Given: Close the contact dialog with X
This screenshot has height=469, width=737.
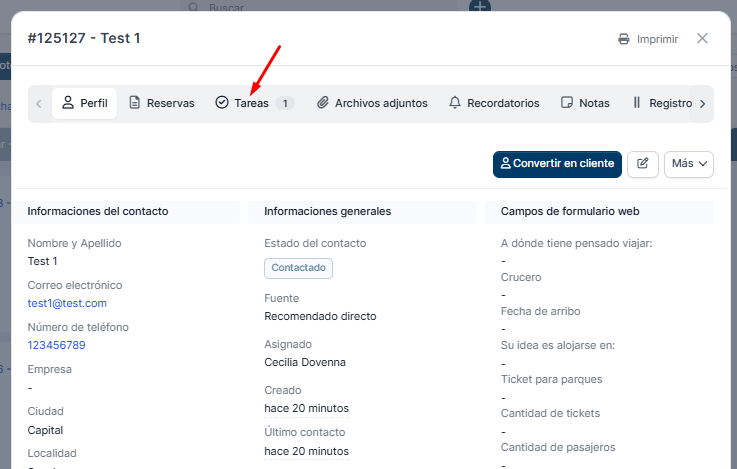Looking at the screenshot, I should pyautogui.click(x=702, y=39).
